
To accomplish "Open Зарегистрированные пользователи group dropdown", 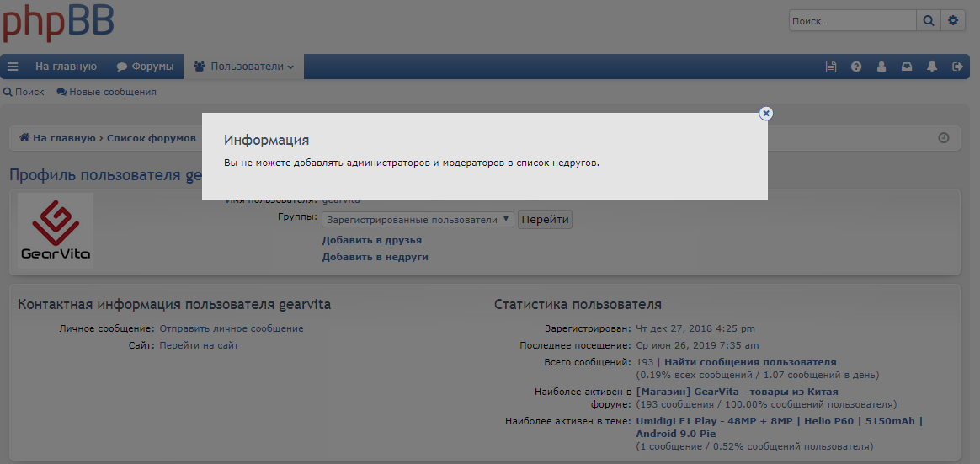I will pyautogui.click(x=418, y=220).
